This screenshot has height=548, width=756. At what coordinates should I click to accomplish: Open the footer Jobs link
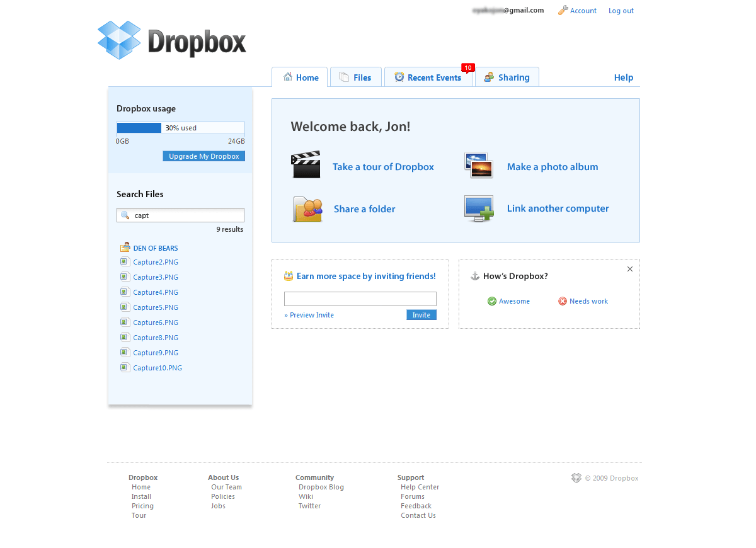click(218, 506)
